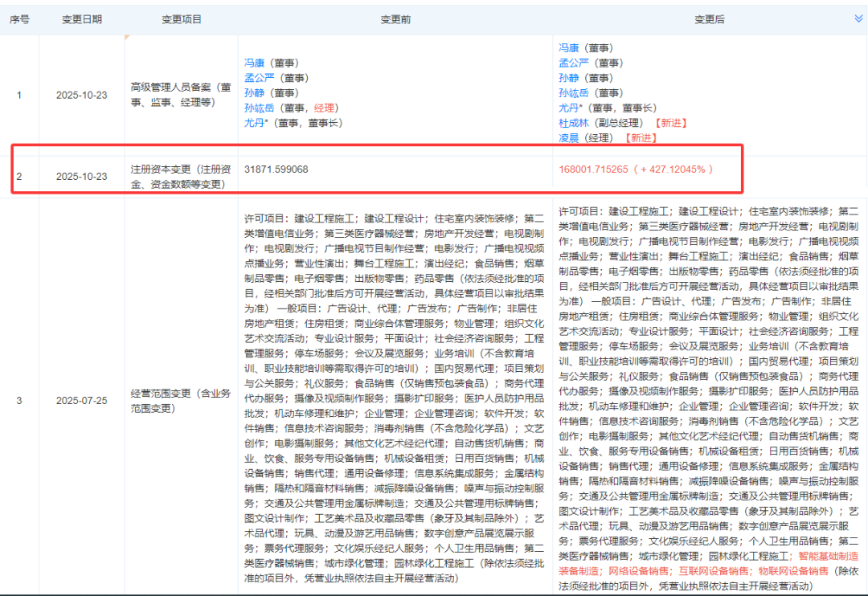Open 孙铉岳 link in 变更后 column
This screenshot has width=868, height=596.
(574, 92)
